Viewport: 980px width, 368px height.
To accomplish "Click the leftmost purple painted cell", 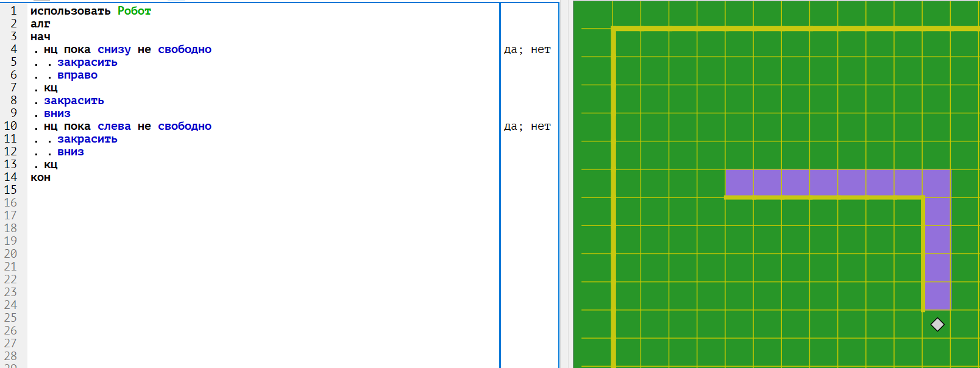I will [739, 183].
